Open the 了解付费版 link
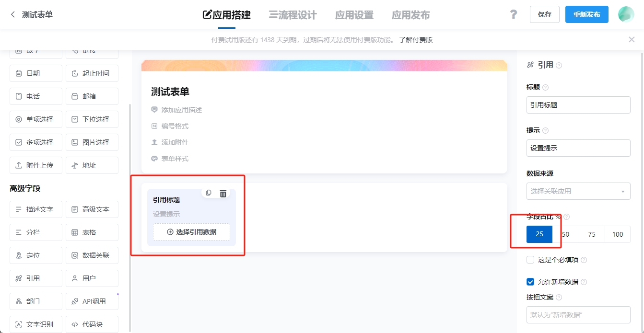 click(x=416, y=40)
